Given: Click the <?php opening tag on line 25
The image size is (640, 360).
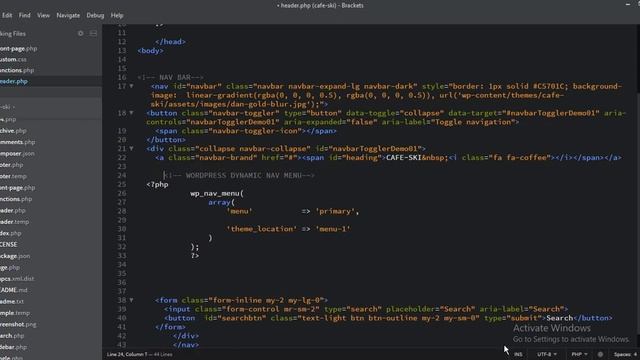Looking at the screenshot, I should [158, 184].
